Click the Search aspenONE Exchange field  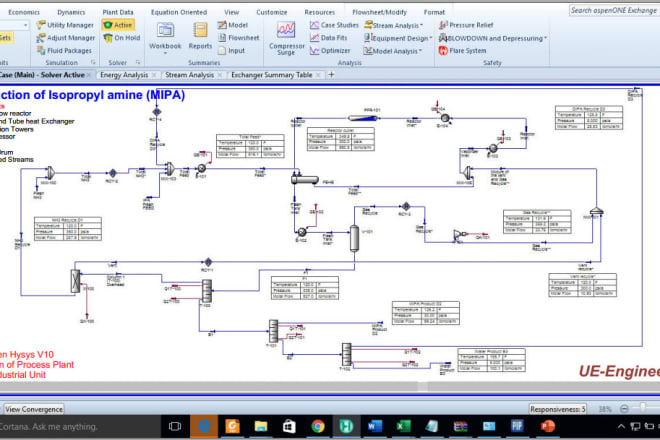(614, 11)
